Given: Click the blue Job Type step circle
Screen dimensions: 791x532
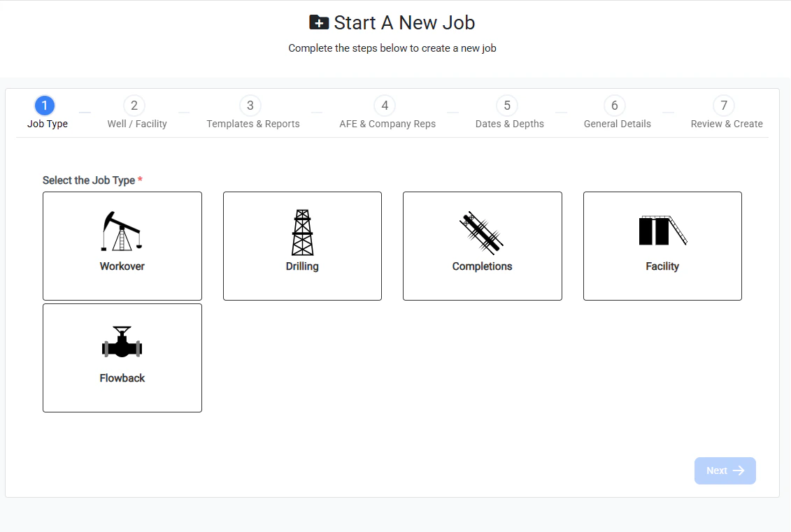Looking at the screenshot, I should (45, 106).
